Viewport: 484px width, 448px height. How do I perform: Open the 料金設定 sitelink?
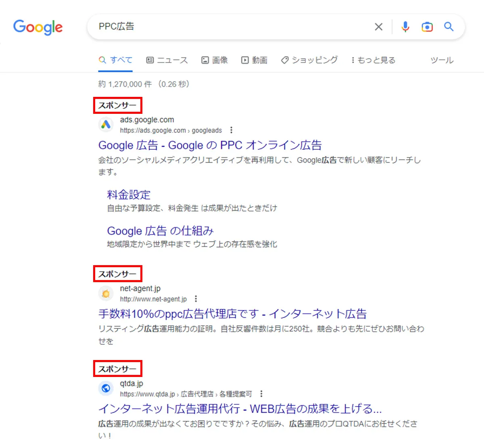(128, 195)
